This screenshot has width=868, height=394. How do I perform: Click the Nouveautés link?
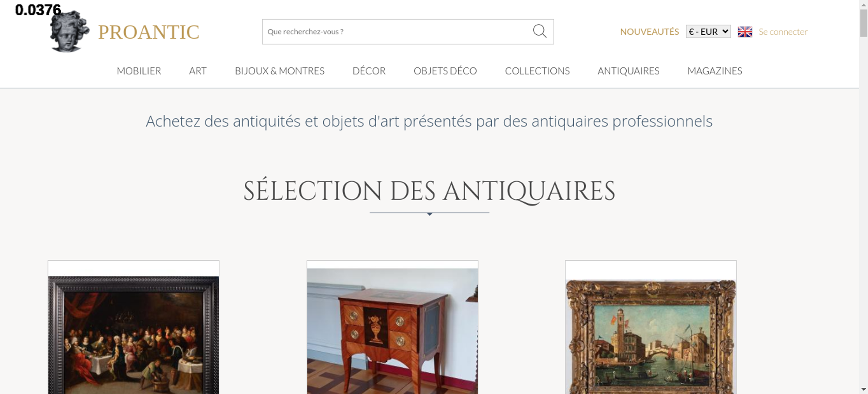point(649,32)
